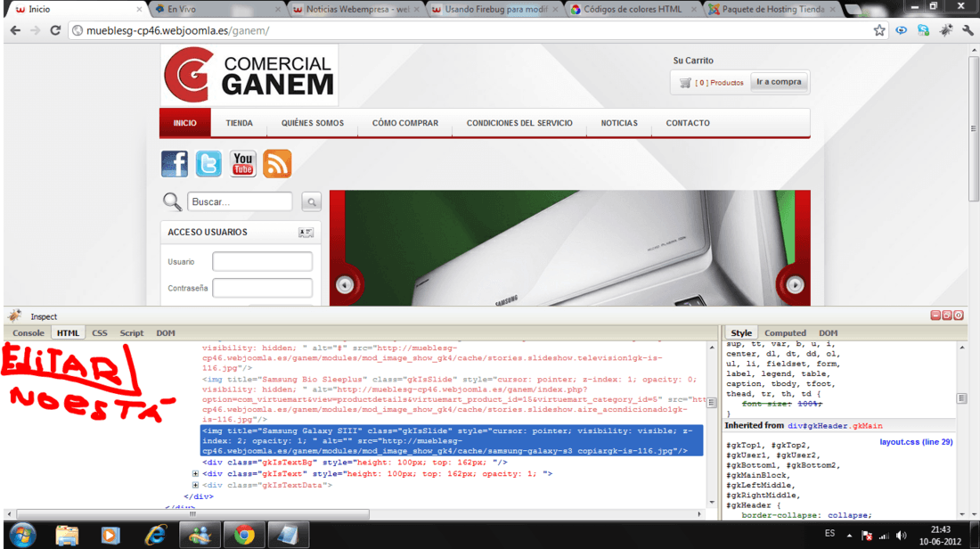Image resolution: width=980 pixels, height=549 pixels.
Task: Click the 'Ir a compra' button
Action: (779, 82)
